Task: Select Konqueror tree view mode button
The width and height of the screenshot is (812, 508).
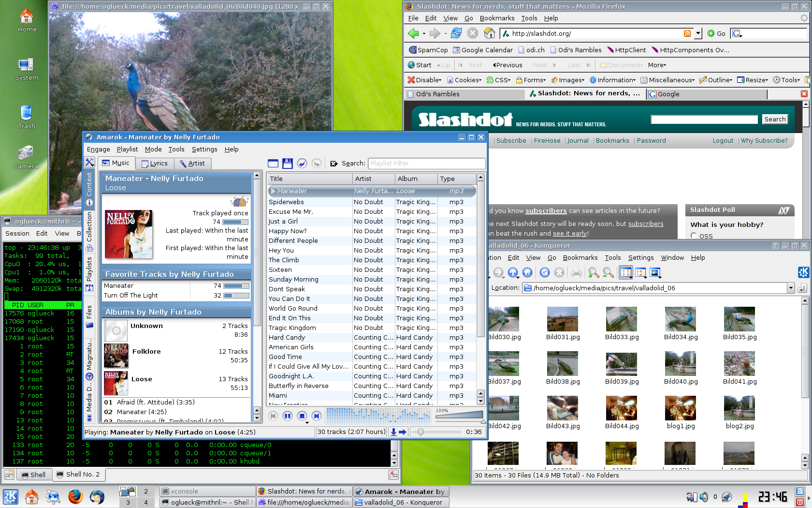Action: pyautogui.click(x=641, y=272)
